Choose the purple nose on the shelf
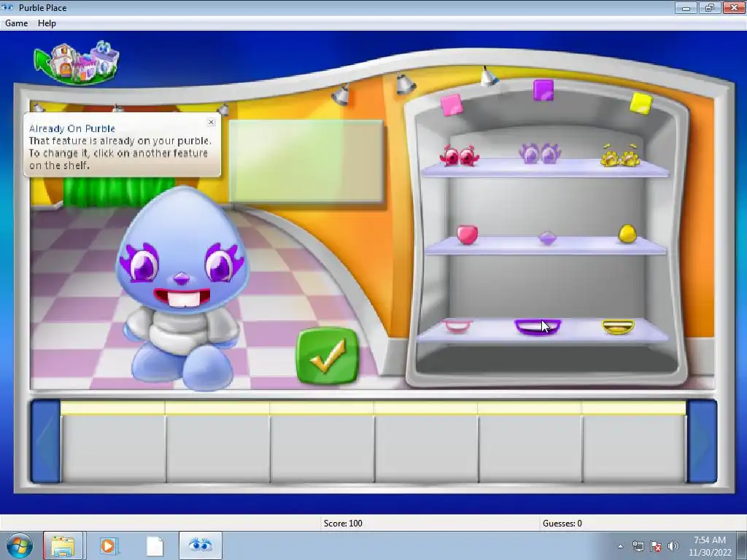This screenshot has height=560, width=747. pyautogui.click(x=547, y=238)
